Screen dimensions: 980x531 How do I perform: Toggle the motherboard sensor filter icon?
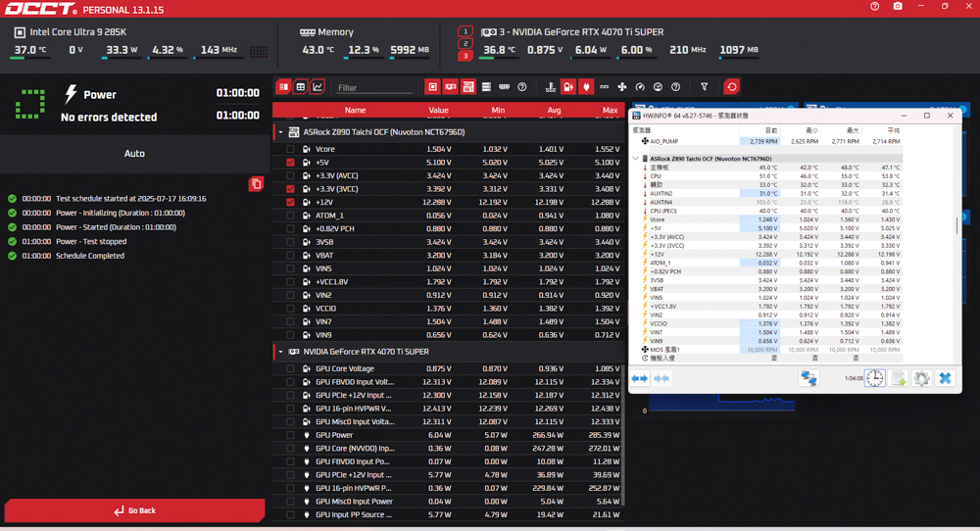coord(468,87)
